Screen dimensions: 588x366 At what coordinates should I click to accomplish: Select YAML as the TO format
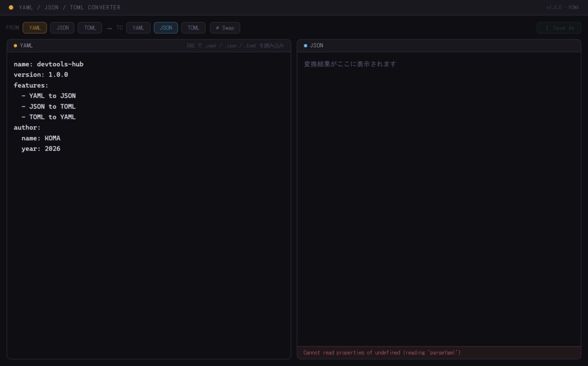click(x=138, y=28)
